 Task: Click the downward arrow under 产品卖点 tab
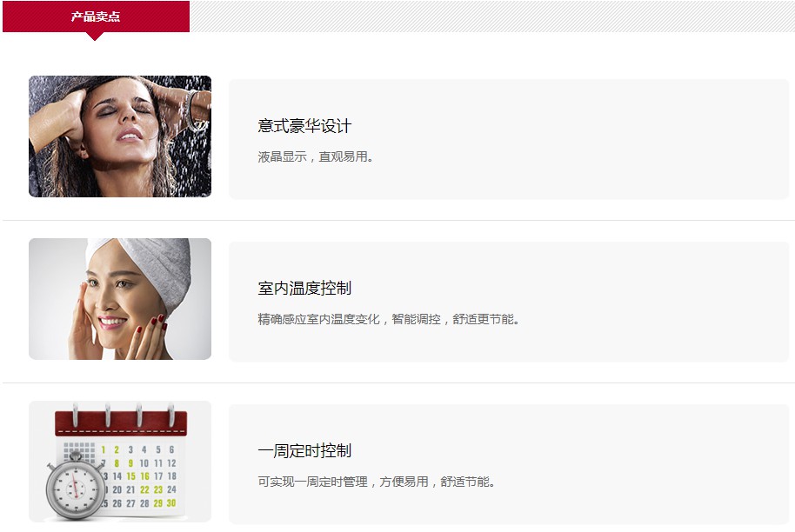click(95, 37)
